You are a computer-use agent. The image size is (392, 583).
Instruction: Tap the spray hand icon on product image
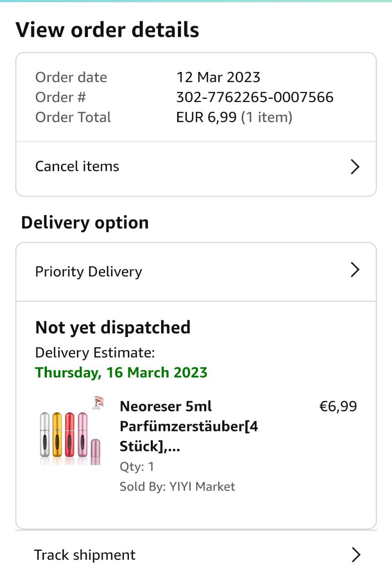pyautogui.click(x=98, y=403)
